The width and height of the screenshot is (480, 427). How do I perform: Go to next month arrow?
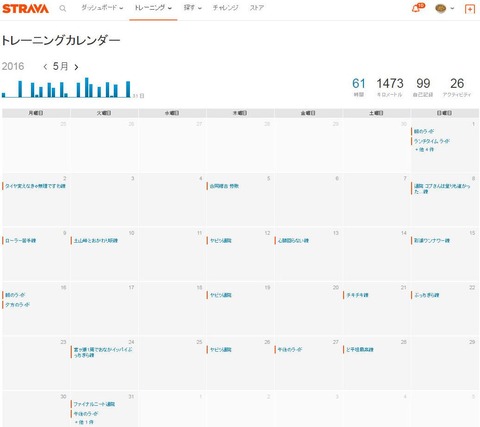76,67
